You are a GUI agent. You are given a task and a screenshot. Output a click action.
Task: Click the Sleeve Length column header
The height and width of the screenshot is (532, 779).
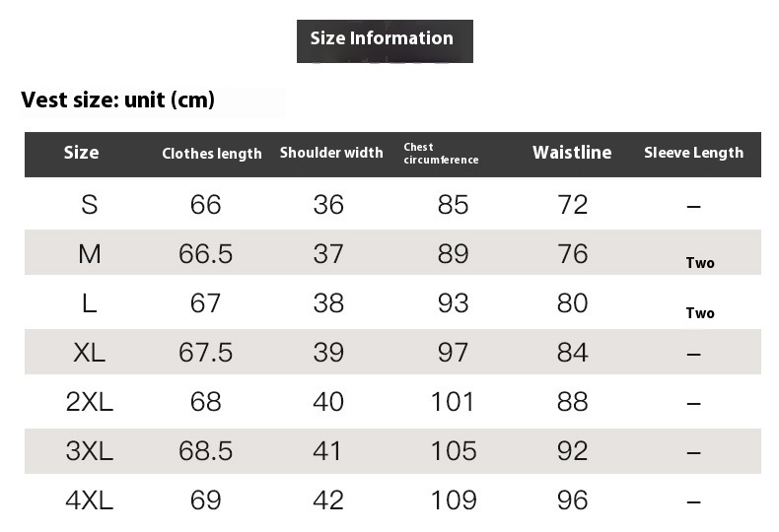coord(693,153)
